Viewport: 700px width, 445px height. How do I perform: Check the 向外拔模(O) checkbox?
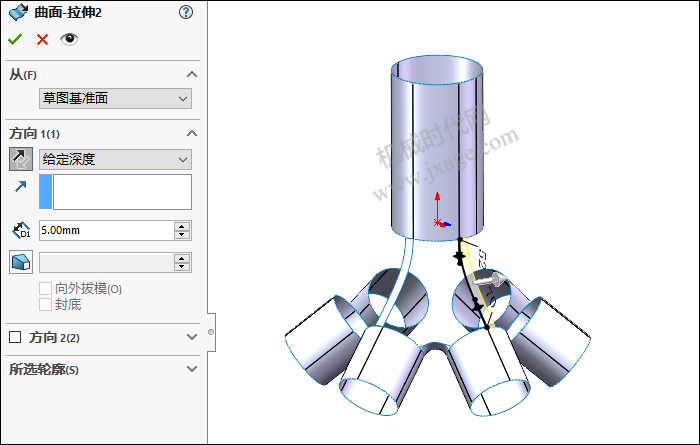46,288
